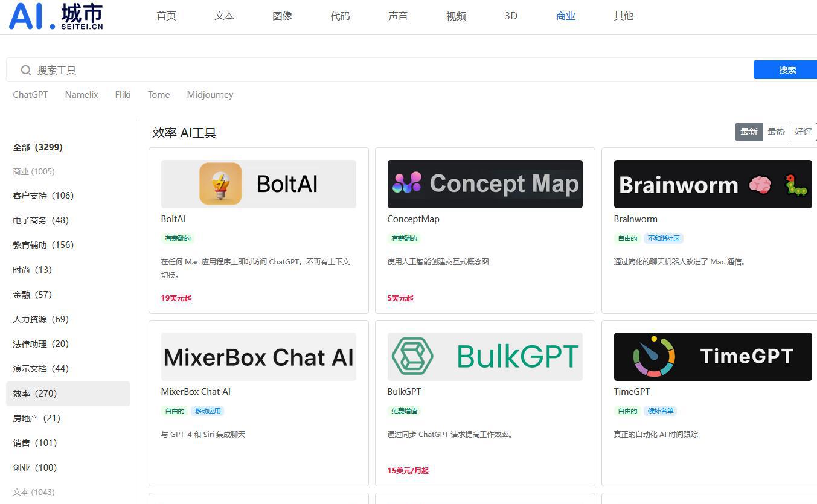Click 有薪酬的 tag on ConceptMap card
This screenshot has width=817, height=504.
coord(404,238)
